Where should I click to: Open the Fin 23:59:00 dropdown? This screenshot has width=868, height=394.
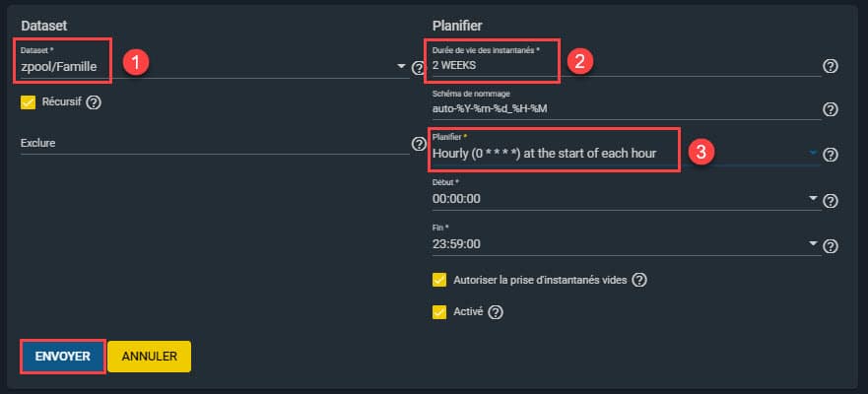pyautogui.click(x=813, y=243)
